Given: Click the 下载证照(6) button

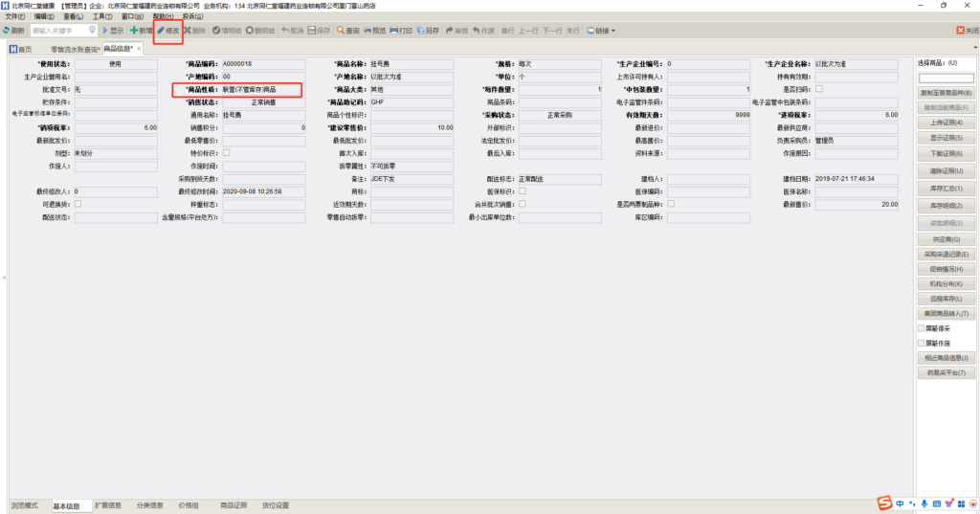Looking at the screenshot, I should click(946, 154).
